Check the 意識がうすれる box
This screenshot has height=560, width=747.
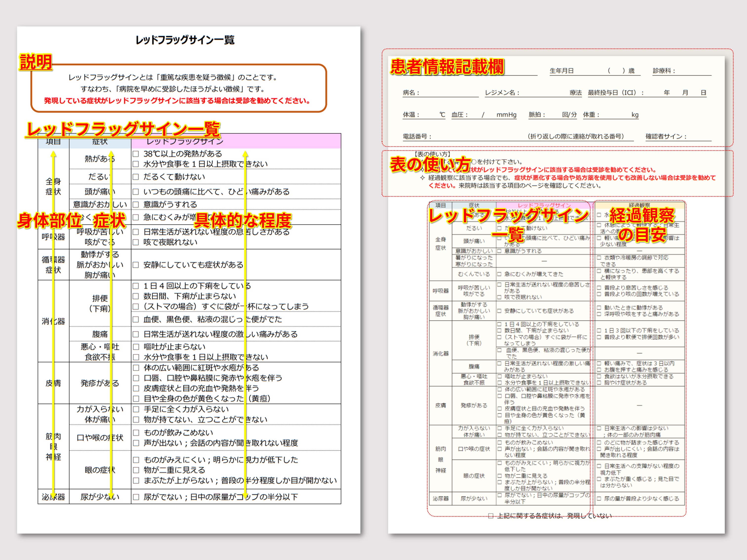pos(136,204)
